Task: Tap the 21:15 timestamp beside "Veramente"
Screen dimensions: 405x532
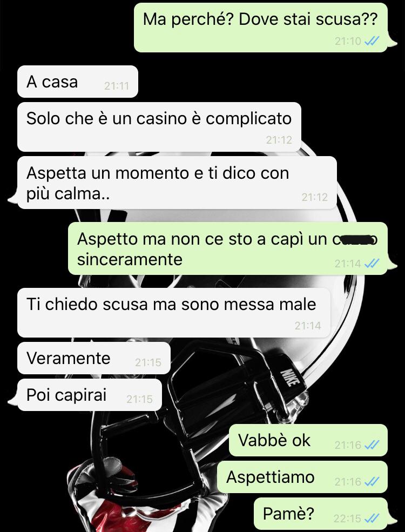Action: pyautogui.click(x=148, y=363)
